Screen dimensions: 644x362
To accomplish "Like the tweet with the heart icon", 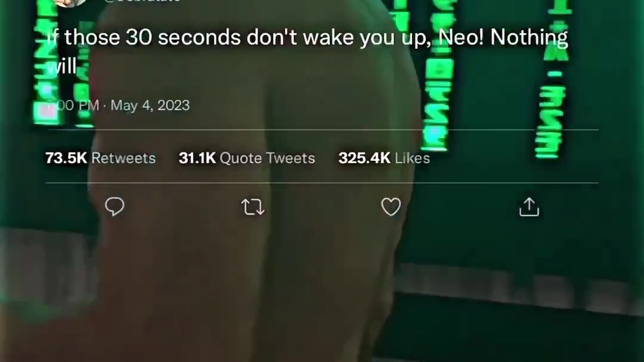I will tap(391, 207).
